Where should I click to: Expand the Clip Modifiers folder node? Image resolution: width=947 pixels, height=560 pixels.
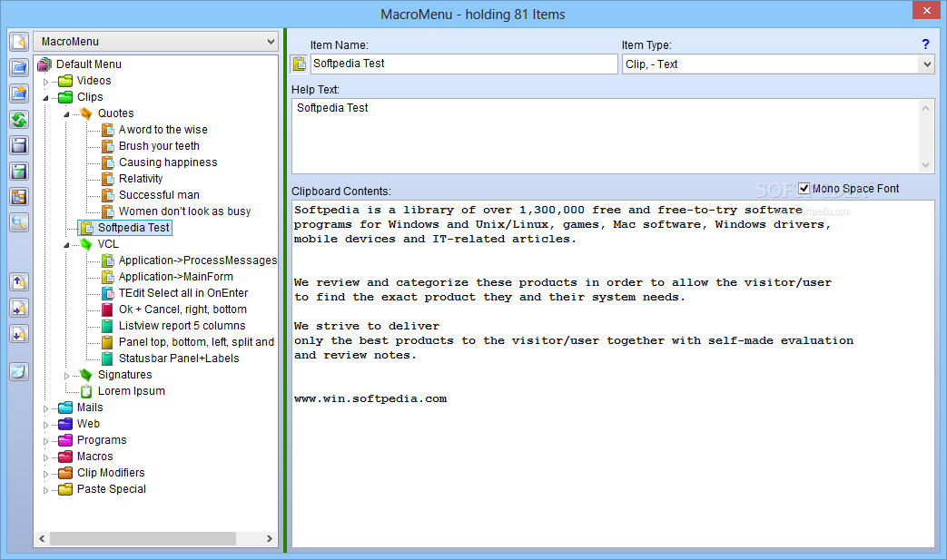click(46, 474)
